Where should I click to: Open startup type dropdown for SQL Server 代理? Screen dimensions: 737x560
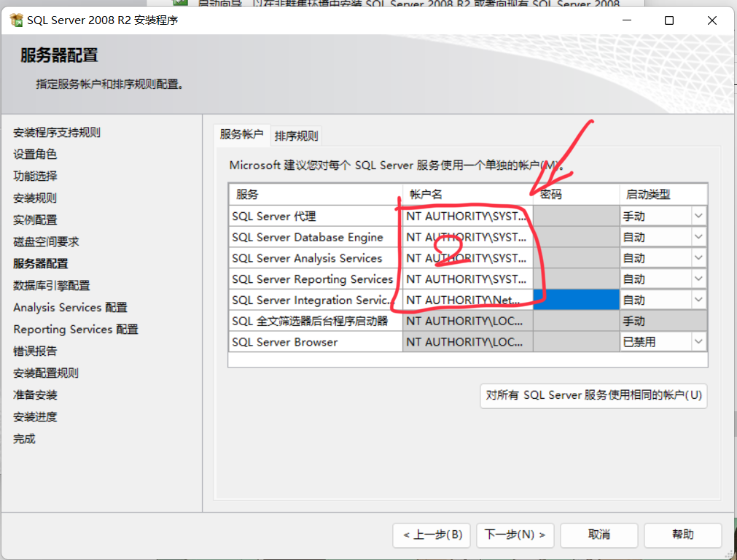[698, 216]
